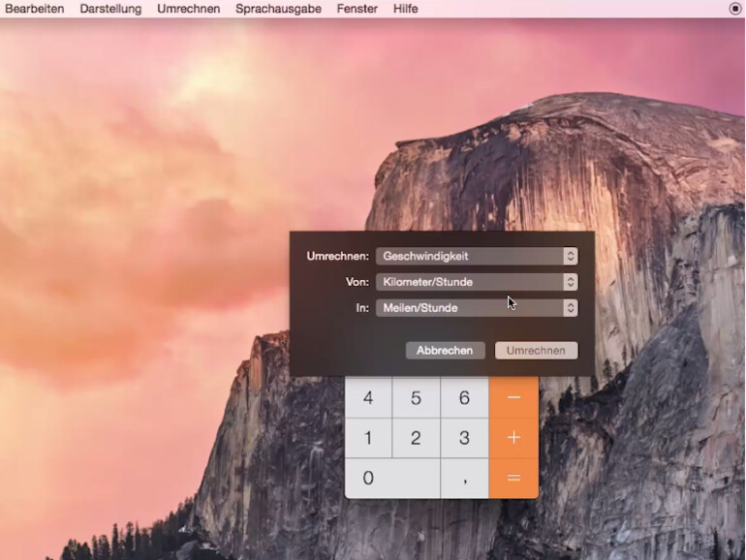Click calculator key 3

pyautogui.click(x=464, y=438)
